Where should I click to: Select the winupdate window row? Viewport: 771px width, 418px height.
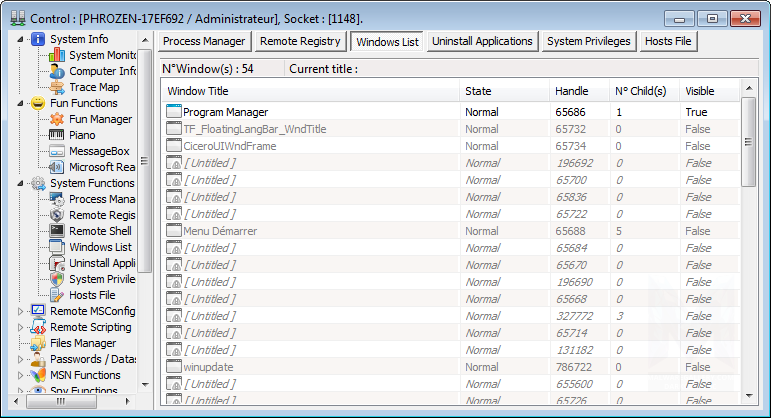tap(208, 367)
